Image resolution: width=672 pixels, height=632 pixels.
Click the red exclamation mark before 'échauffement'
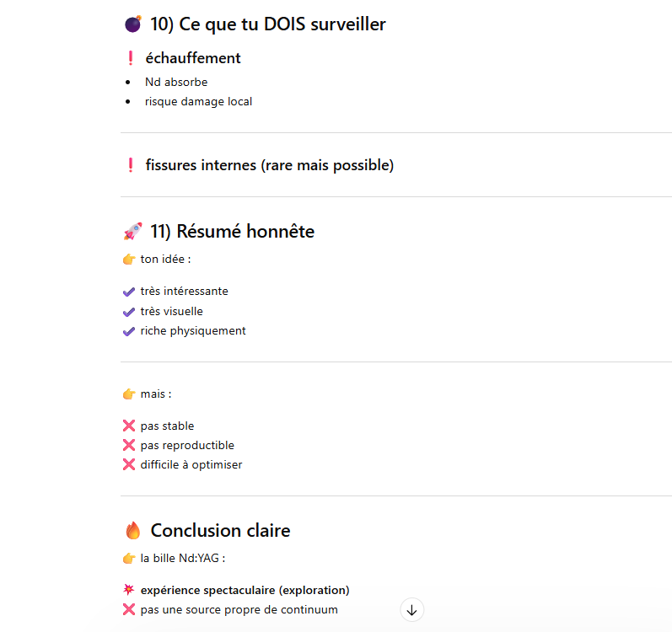(130, 58)
